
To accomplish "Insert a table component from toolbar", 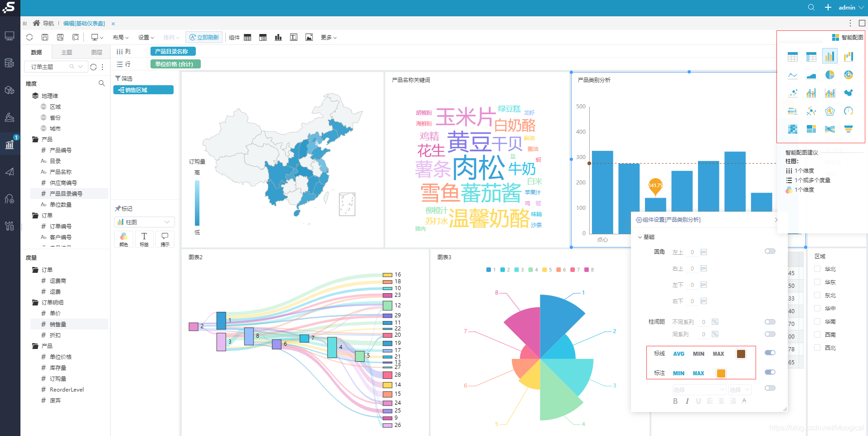I will [x=247, y=37].
